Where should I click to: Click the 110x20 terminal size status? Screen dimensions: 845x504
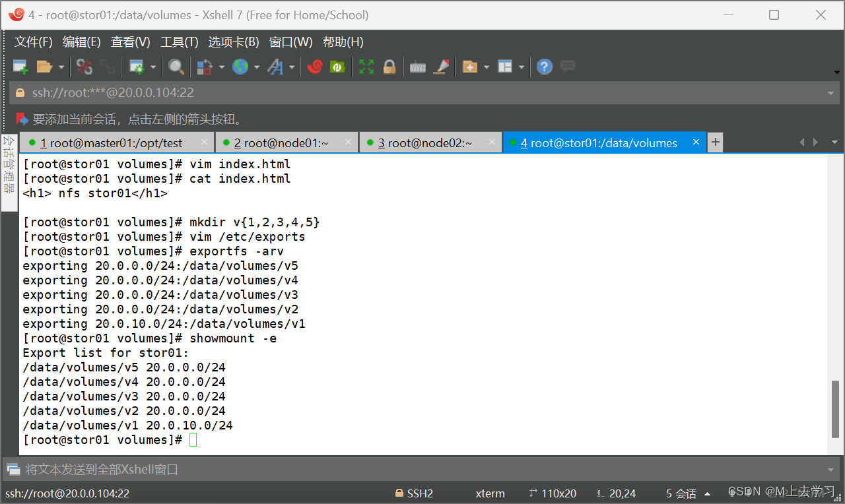coord(553,493)
